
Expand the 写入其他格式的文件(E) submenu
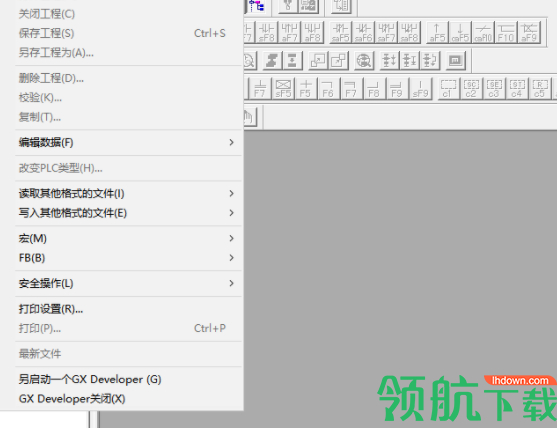click(x=128, y=213)
